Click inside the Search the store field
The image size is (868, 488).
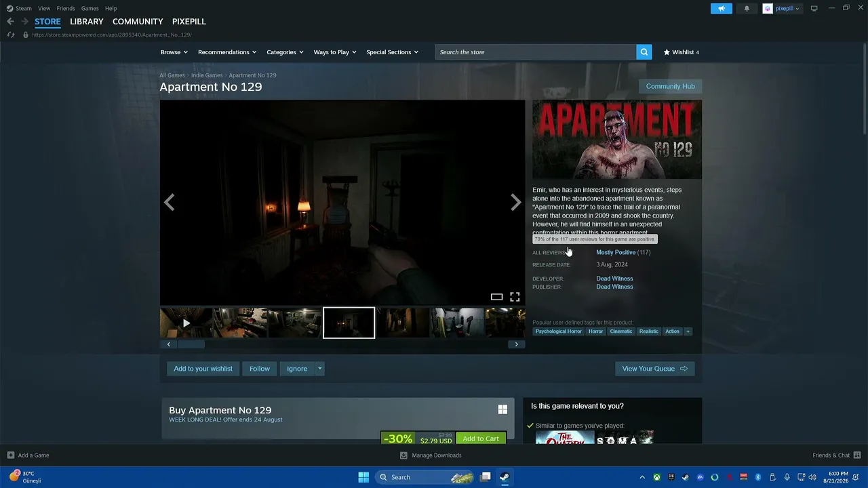click(536, 52)
